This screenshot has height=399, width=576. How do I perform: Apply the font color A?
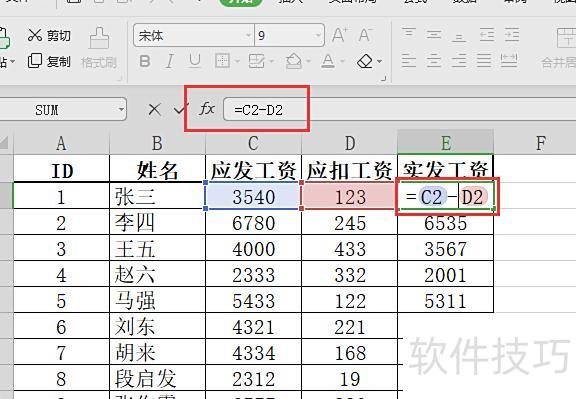pos(328,61)
